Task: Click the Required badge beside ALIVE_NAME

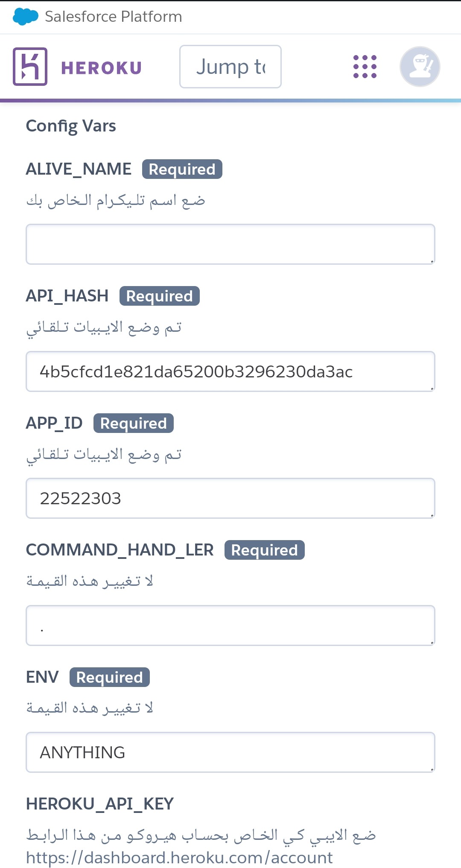Action: click(182, 169)
